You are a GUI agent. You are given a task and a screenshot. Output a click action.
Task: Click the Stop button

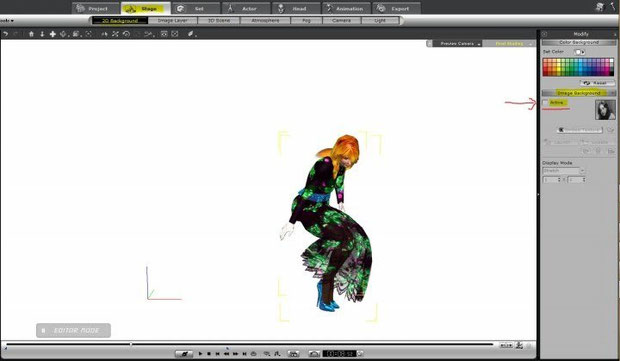click(209, 353)
